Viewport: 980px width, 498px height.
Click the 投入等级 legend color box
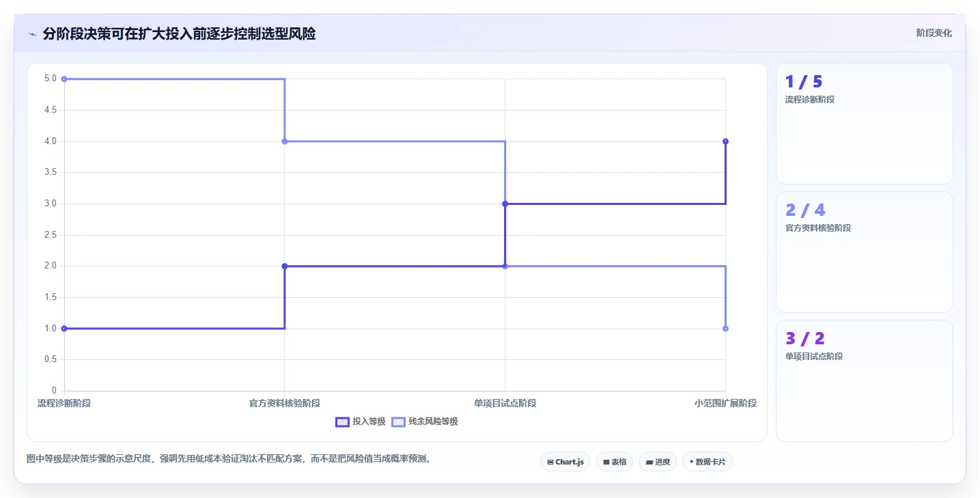tap(342, 421)
